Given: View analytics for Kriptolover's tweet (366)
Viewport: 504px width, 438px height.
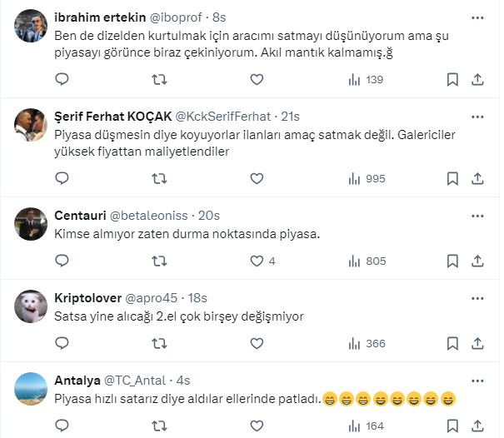Looking at the screenshot, I should (365, 343).
